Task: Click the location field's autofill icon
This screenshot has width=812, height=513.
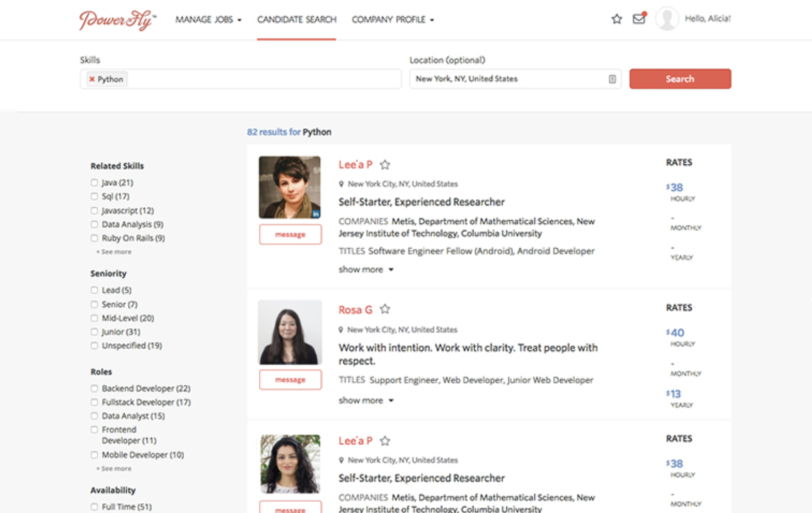Action: coord(612,79)
